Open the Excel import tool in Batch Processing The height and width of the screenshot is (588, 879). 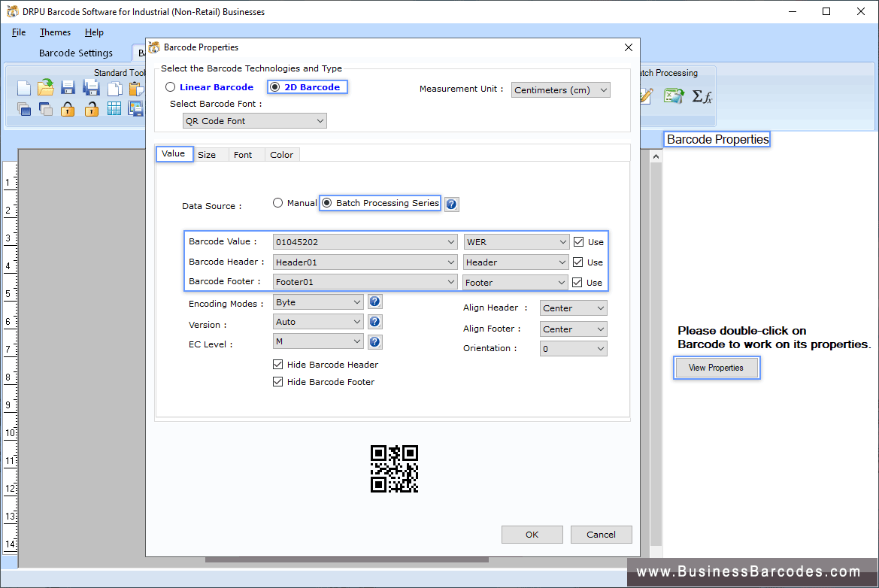coord(674,95)
